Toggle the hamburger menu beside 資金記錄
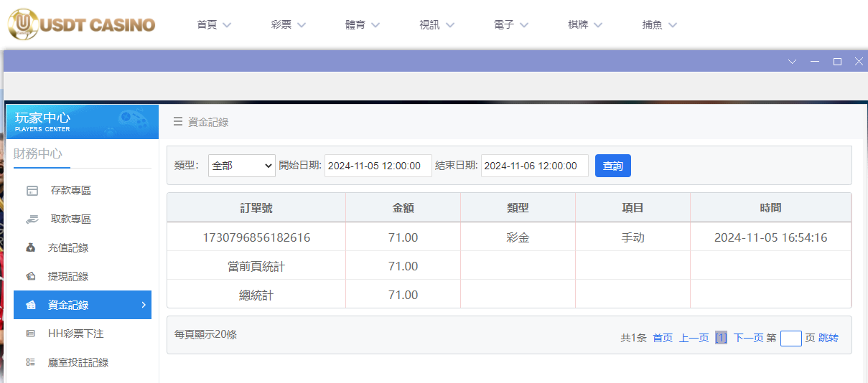 pyautogui.click(x=177, y=122)
